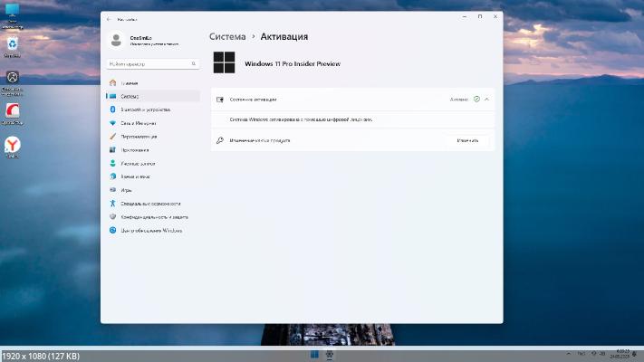This screenshot has height=362, width=644.
Task: Minimize the Settings window
Action: [x=464, y=17]
